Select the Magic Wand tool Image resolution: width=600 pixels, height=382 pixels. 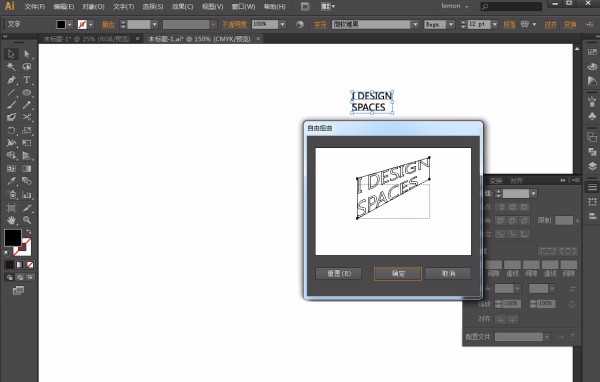(x=11, y=67)
